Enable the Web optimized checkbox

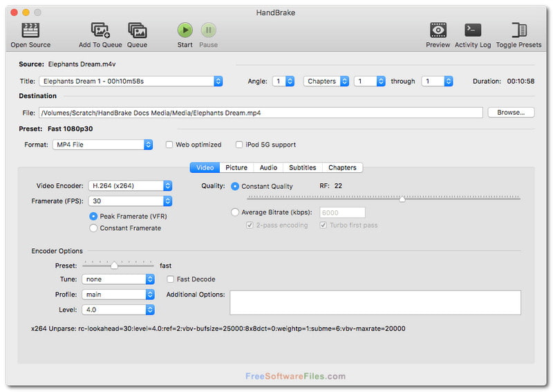pos(169,145)
